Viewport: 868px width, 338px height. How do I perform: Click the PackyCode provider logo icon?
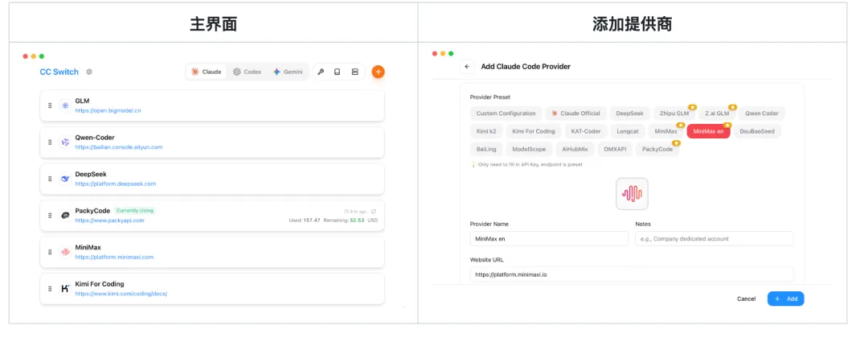click(x=65, y=216)
